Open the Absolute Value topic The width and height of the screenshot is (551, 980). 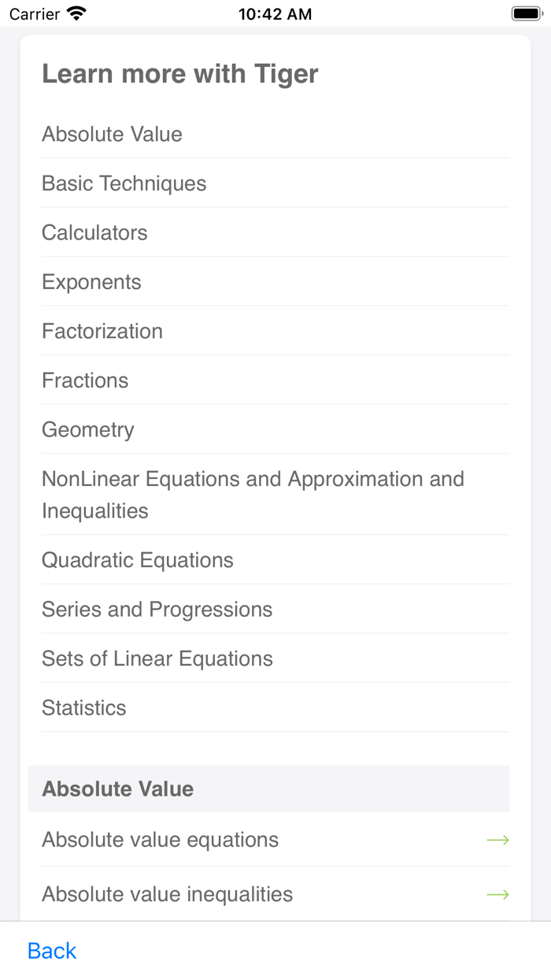click(112, 134)
